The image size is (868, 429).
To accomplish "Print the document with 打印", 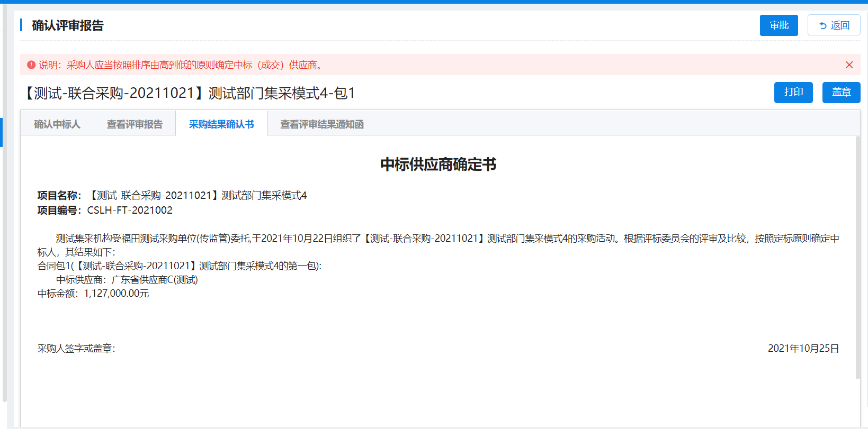I will [x=793, y=92].
